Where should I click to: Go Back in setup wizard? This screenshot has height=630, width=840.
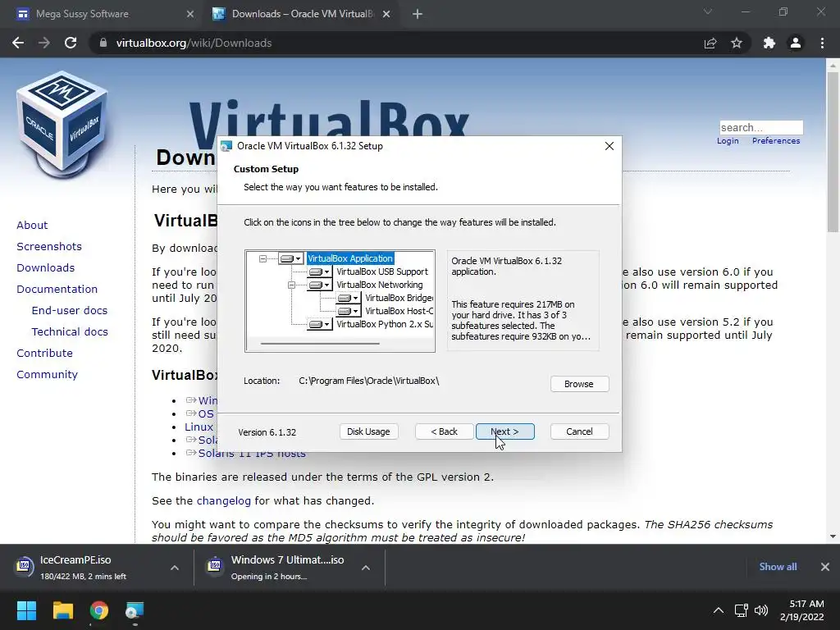[444, 431]
